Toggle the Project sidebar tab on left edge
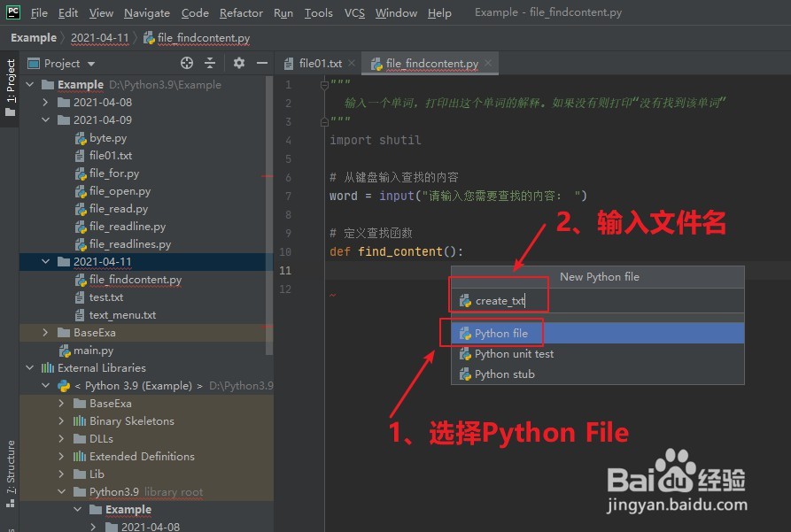The height and width of the screenshot is (532, 791). [x=10, y=85]
